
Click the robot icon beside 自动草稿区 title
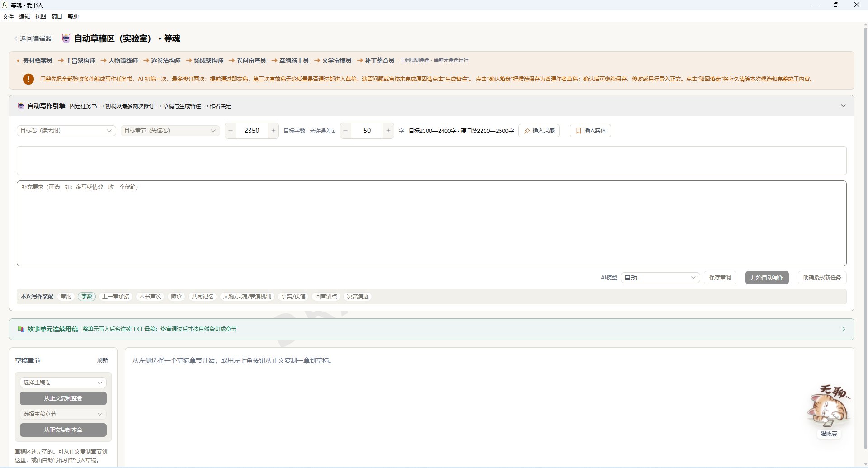click(x=66, y=38)
